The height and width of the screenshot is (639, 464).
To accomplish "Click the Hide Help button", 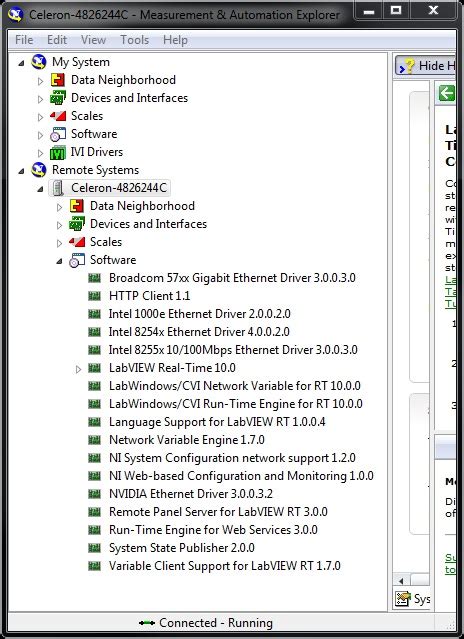I will coord(426,66).
